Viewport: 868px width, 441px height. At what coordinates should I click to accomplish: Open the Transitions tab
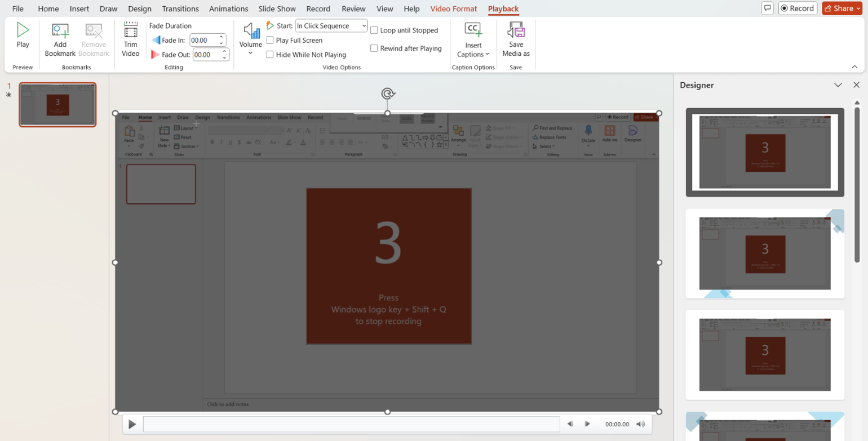[x=180, y=9]
